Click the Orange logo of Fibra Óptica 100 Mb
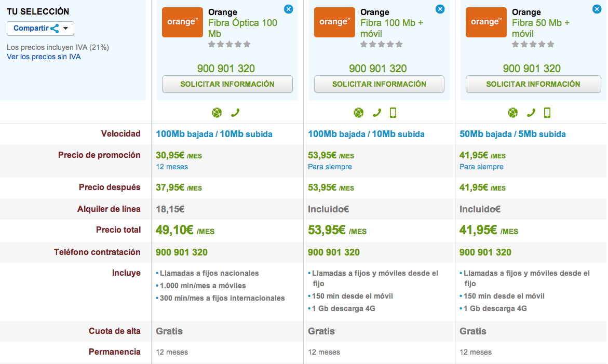Screen dimensions: 608x364 (182, 22)
